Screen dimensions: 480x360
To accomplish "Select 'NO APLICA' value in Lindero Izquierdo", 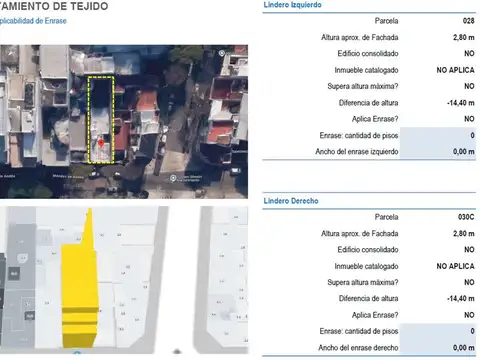I will pyautogui.click(x=455, y=70).
